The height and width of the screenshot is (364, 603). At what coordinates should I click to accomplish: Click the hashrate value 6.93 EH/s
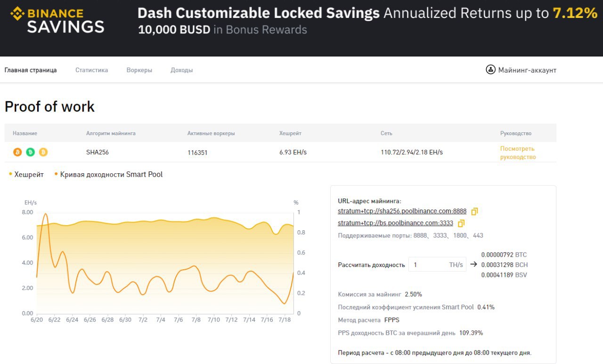click(x=293, y=152)
